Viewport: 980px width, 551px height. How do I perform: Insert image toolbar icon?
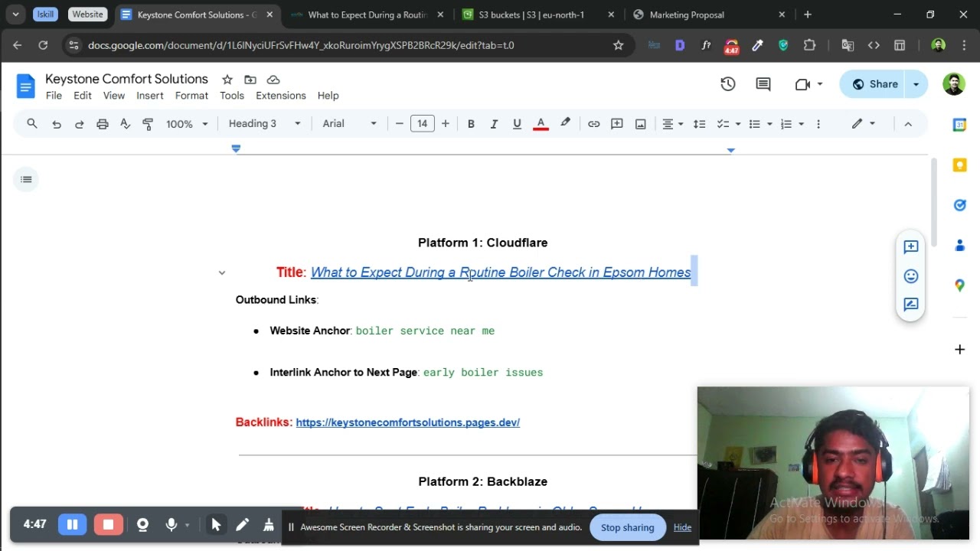(x=640, y=124)
